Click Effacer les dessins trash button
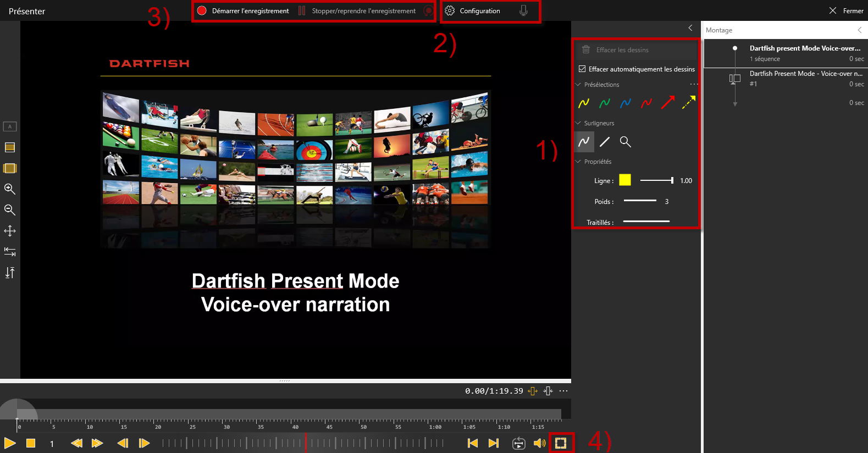868x453 pixels. (x=635, y=49)
